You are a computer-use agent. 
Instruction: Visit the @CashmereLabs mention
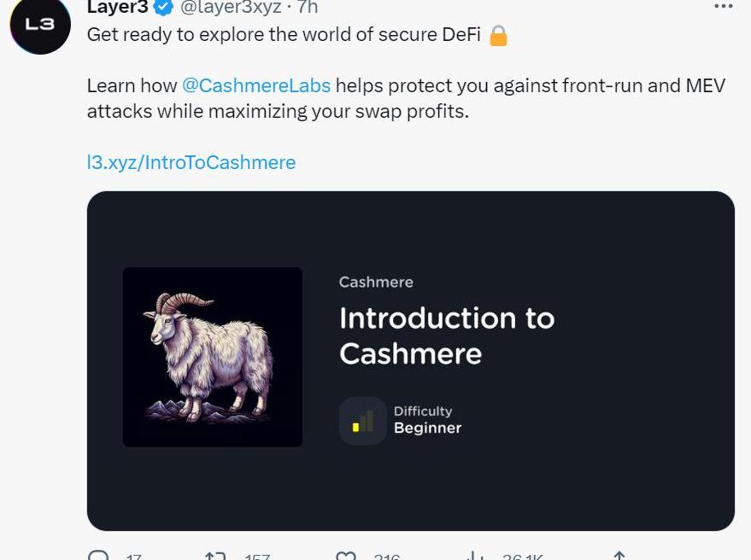click(256, 85)
